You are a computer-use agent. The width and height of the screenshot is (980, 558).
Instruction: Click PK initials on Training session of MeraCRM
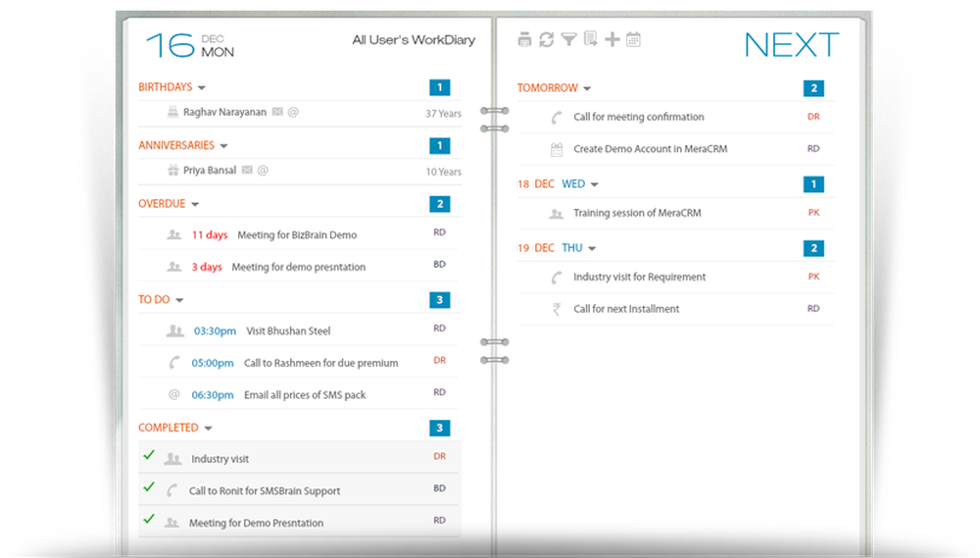pos(813,212)
